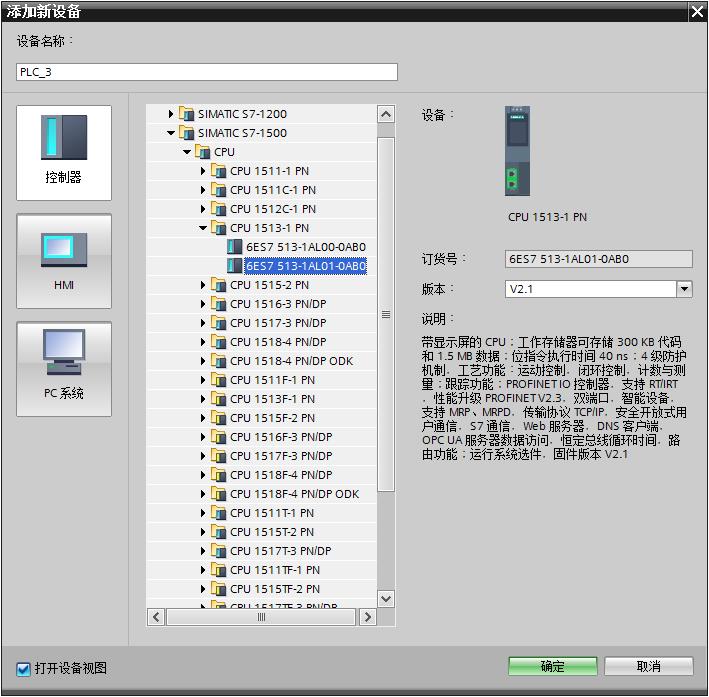The image size is (709, 697).
Task: Expand the CPU 1515-2 PN node
Action: [203, 284]
